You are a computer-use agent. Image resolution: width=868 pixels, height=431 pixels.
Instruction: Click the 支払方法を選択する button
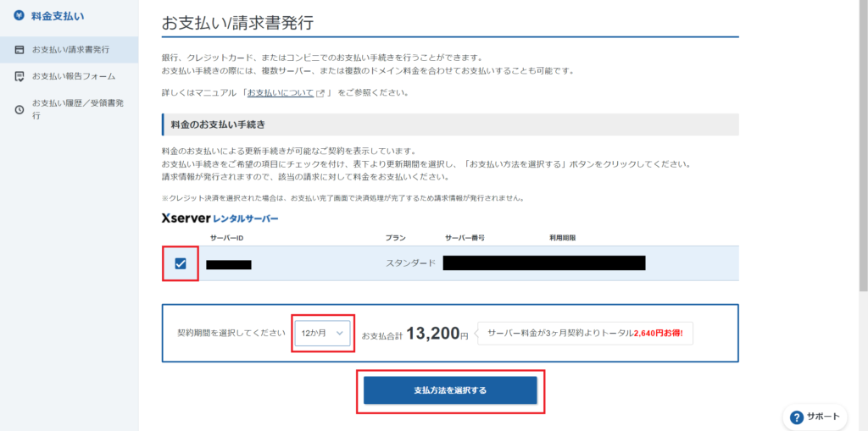click(450, 390)
